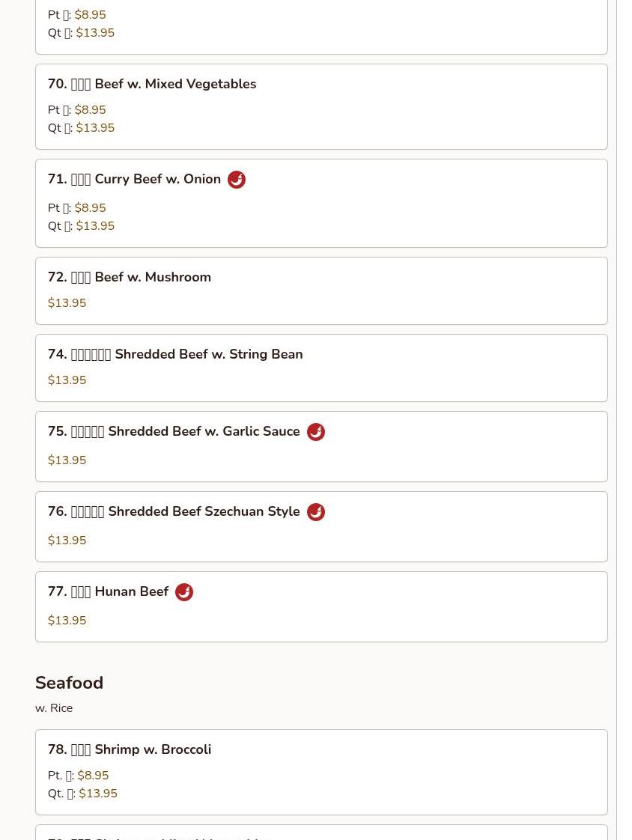The image size is (632, 840).
Task: Choose item 72 Beef w. Mushroom
Action: 130,277
